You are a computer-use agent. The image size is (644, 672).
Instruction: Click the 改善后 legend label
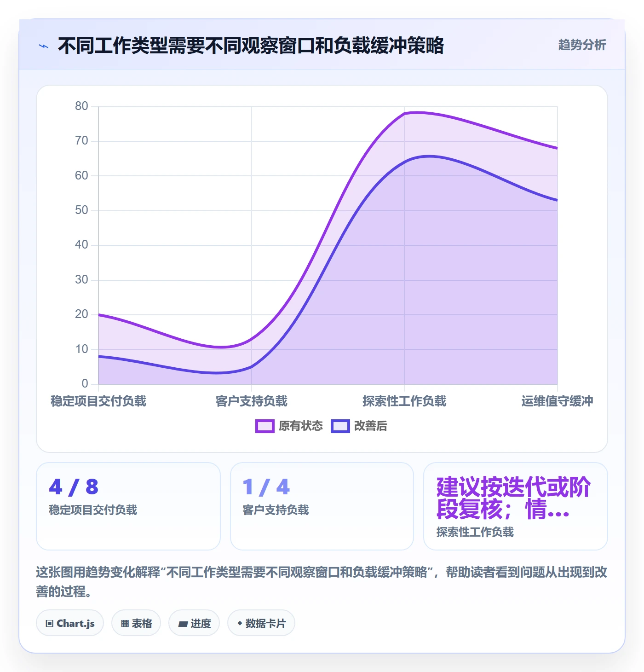pyautogui.click(x=371, y=426)
